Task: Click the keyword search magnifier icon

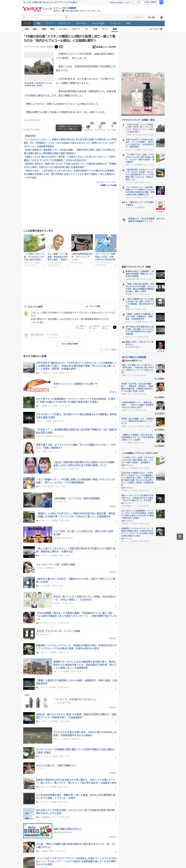Action: (x=66, y=18)
